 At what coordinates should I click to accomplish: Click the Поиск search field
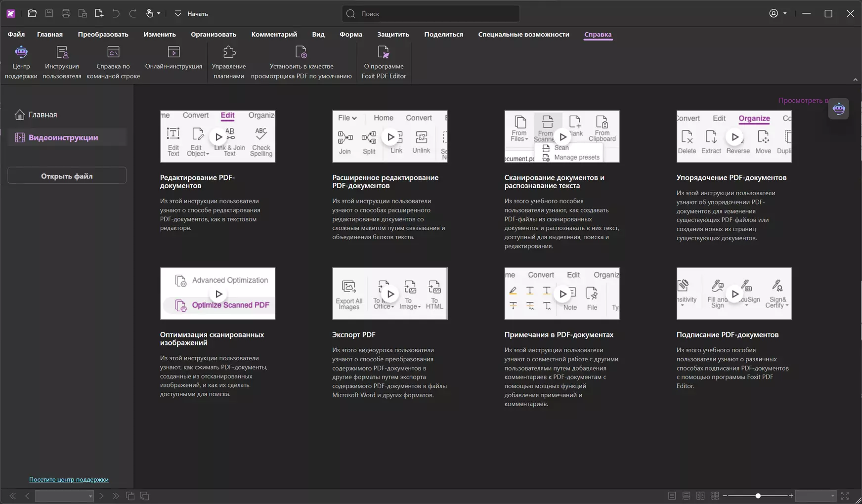[x=435, y=14]
